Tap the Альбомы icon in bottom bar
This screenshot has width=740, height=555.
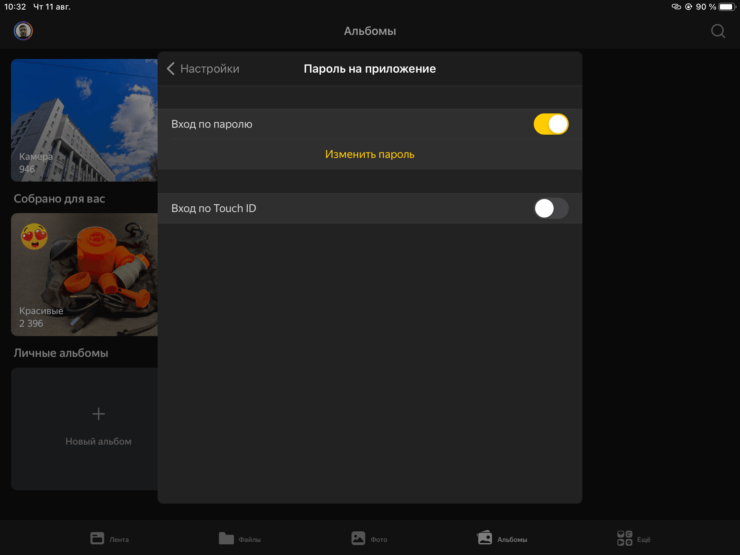tap(485, 538)
